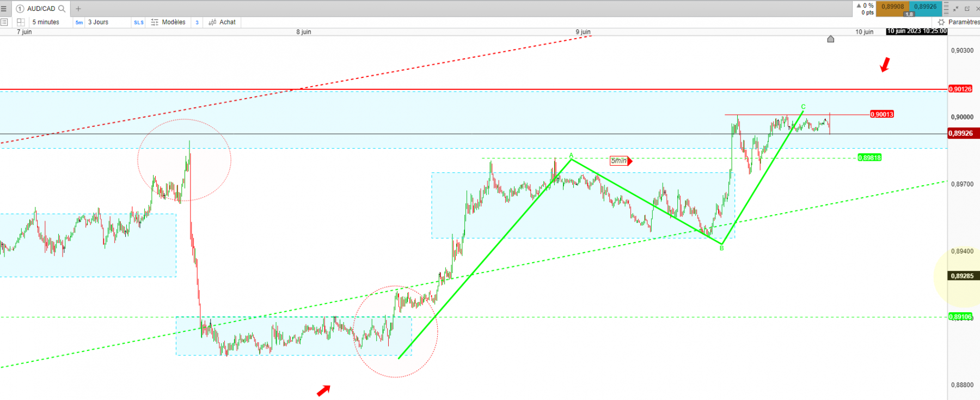Select point B label of the green pattern

[x=722, y=249]
